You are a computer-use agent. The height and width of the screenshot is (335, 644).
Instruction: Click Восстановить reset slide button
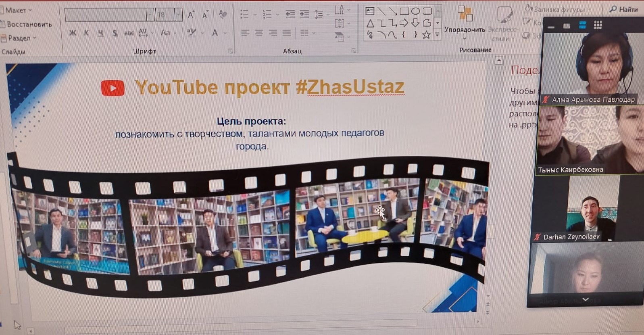pos(27,24)
